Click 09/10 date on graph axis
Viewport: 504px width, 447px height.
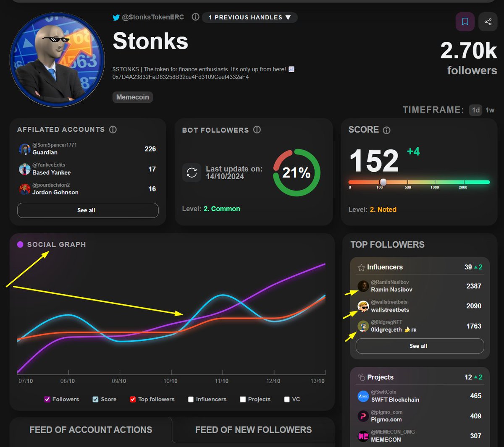click(119, 381)
